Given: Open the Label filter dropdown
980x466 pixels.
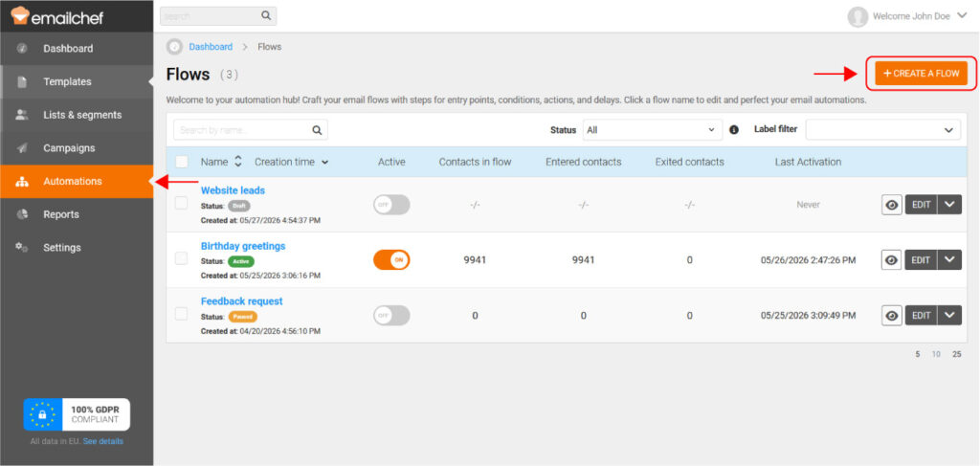Looking at the screenshot, I should pyautogui.click(x=883, y=130).
